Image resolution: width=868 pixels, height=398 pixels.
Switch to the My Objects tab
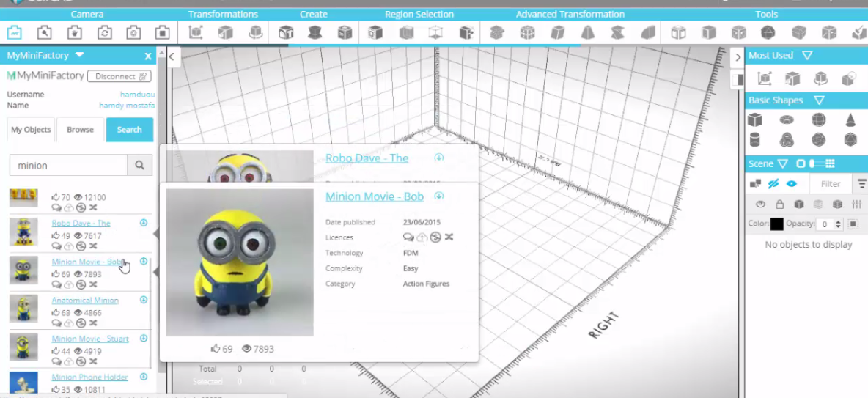coord(31,130)
